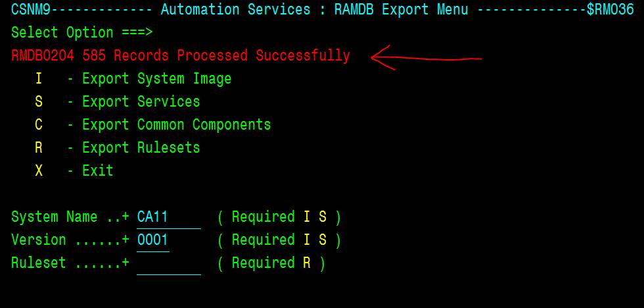The width and height of the screenshot is (644, 308).
Task: Click the RMDB0204 records processed message
Action: click(x=181, y=55)
